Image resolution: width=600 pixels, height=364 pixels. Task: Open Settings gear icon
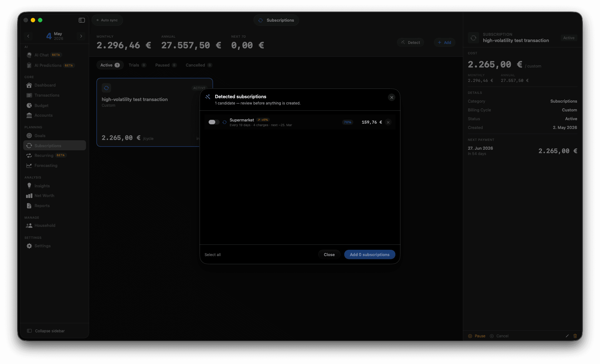coord(29,246)
